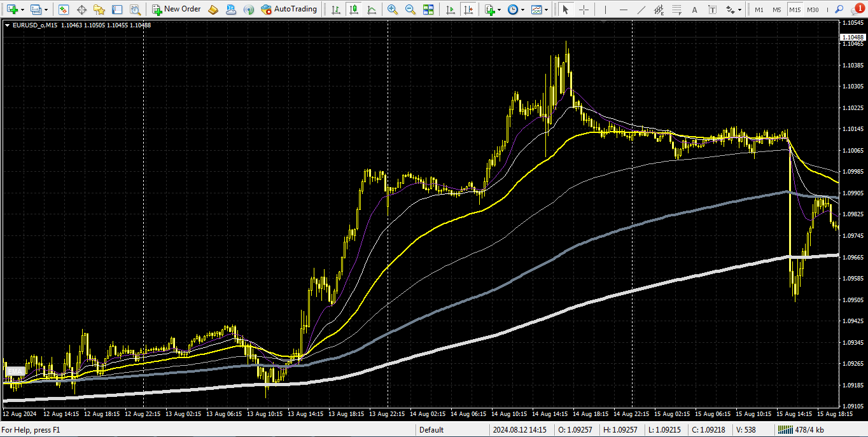Draw a horizontal line

[x=623, y=10]
